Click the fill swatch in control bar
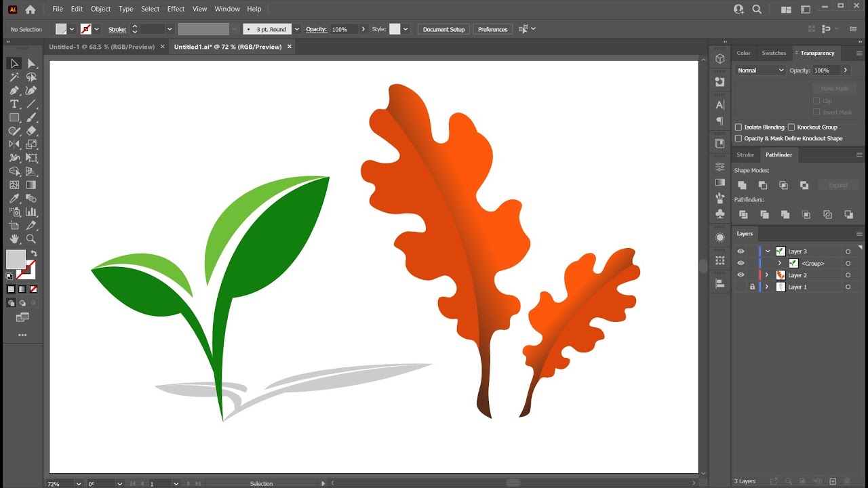 61,29
